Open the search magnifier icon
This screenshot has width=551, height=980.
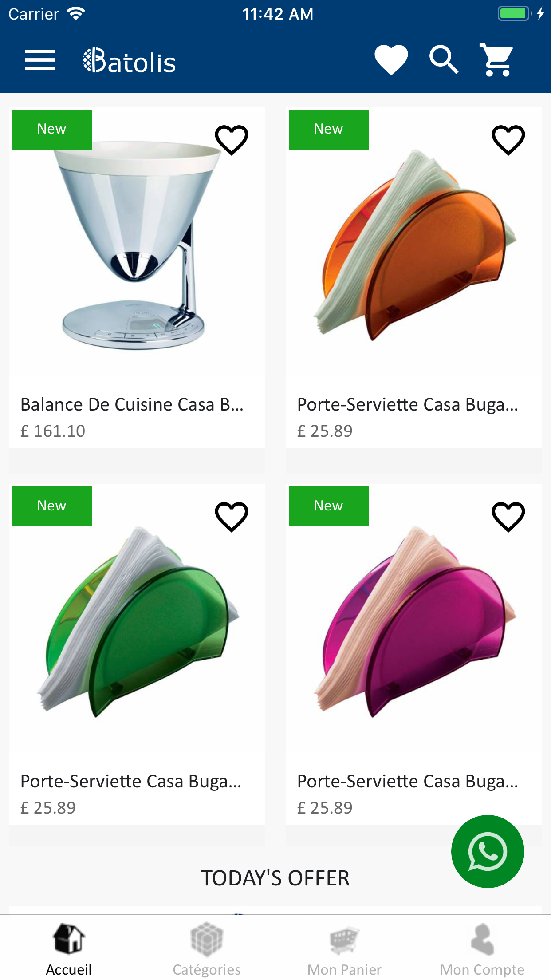(x=444, y=59)
